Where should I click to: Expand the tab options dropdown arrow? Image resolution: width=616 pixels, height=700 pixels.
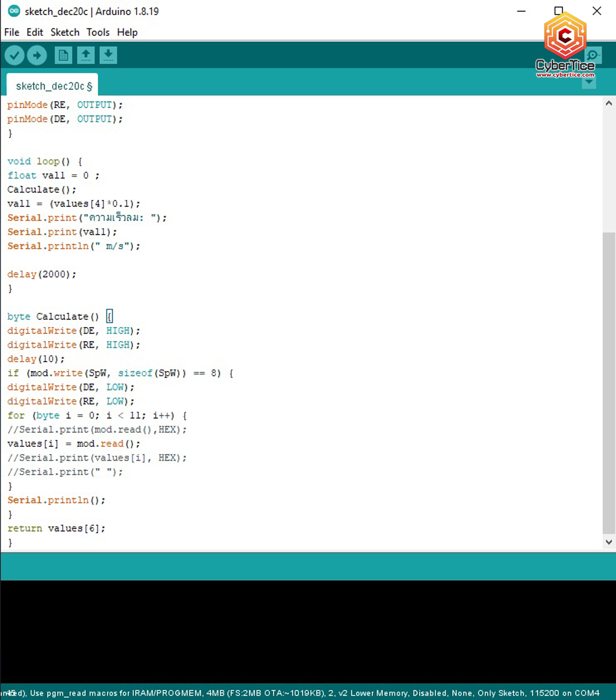click(589, 83)
